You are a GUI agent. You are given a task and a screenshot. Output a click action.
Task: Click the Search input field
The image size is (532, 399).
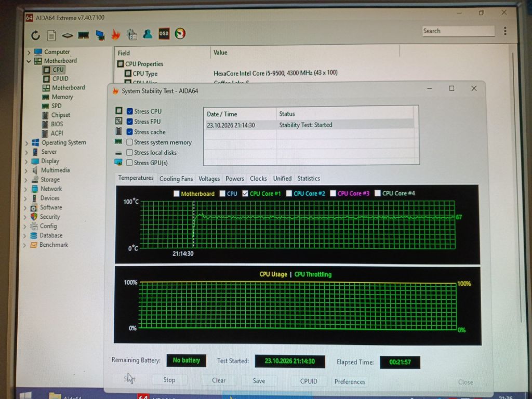click(458, 31)
